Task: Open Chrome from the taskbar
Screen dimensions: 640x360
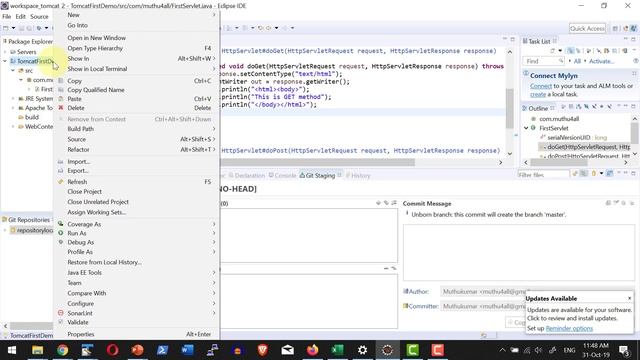Action: click(x=62, y=350)
